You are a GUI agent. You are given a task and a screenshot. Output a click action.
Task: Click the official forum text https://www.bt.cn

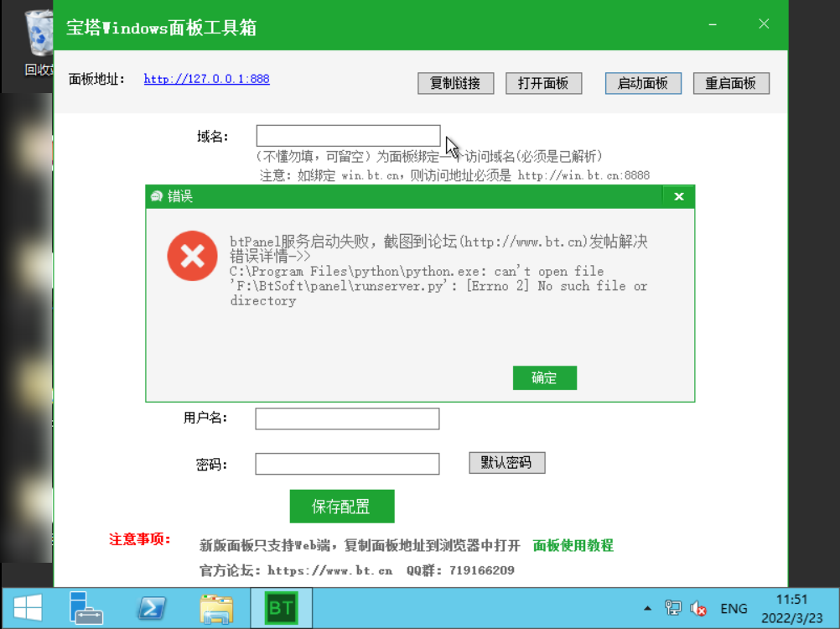coord(330,570)
